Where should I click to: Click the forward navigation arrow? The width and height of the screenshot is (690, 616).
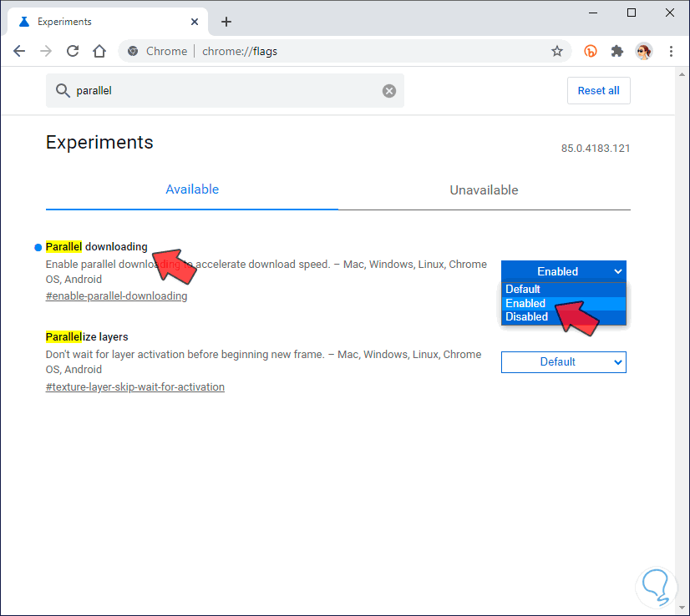coord(46,51)
